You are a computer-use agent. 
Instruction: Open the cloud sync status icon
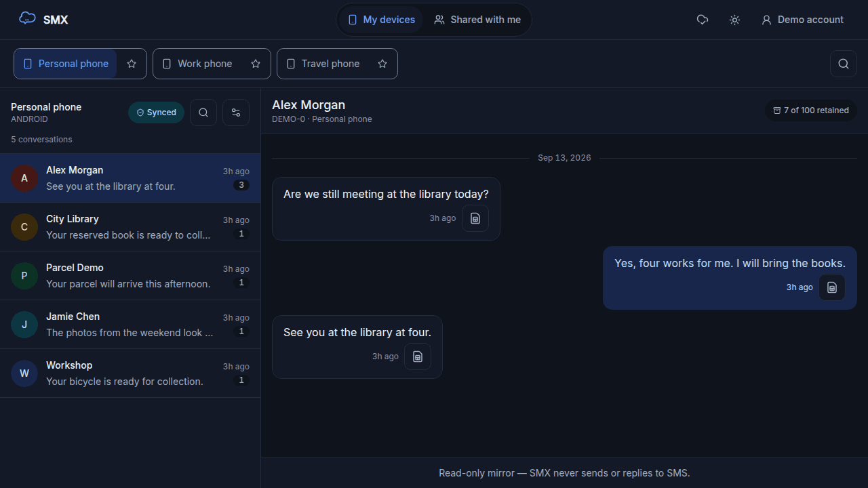click(703, 20)
